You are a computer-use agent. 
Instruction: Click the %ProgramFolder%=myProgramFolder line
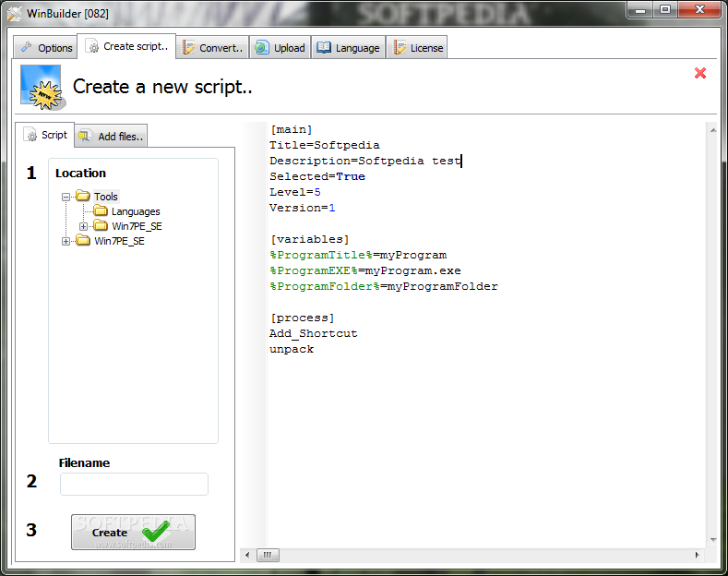tap(384, 286)
